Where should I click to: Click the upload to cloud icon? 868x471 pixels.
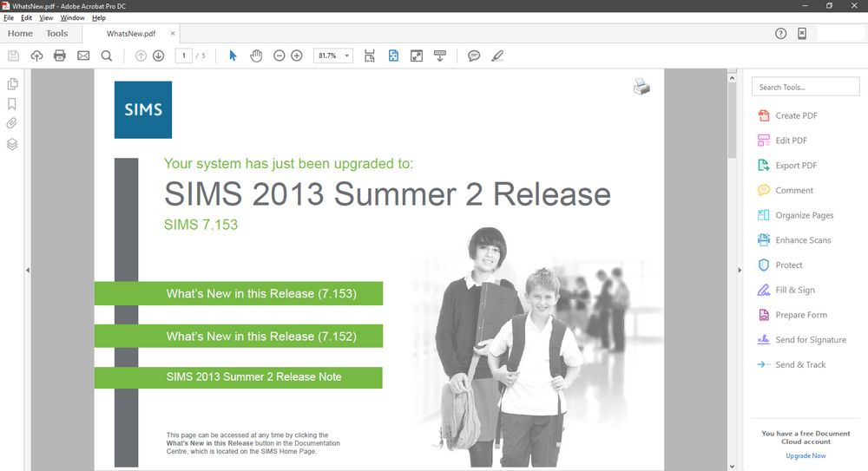point(36,56)
